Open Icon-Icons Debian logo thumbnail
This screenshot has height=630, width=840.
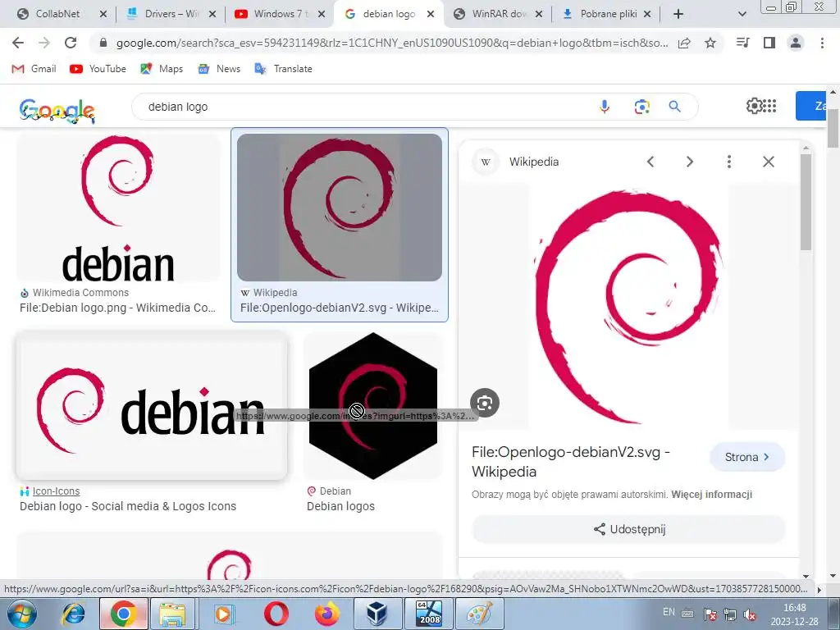coord(152,405)
